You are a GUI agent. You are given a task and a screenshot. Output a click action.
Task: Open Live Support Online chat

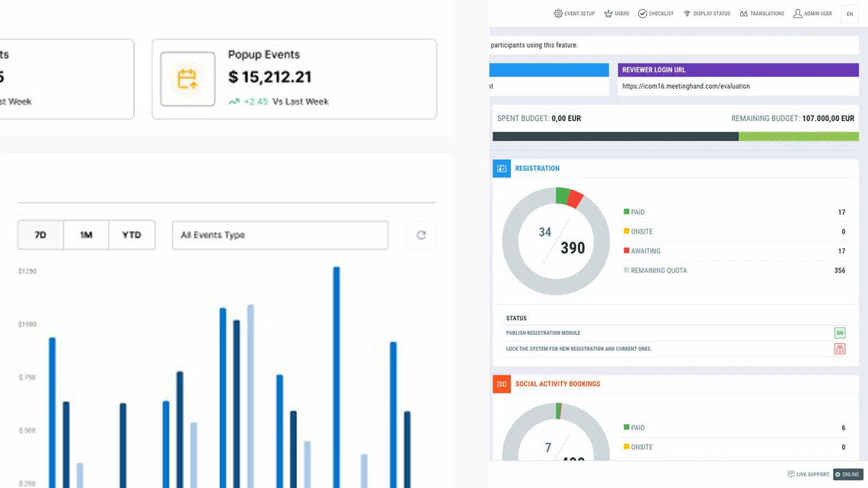click(x=847, y=474)
